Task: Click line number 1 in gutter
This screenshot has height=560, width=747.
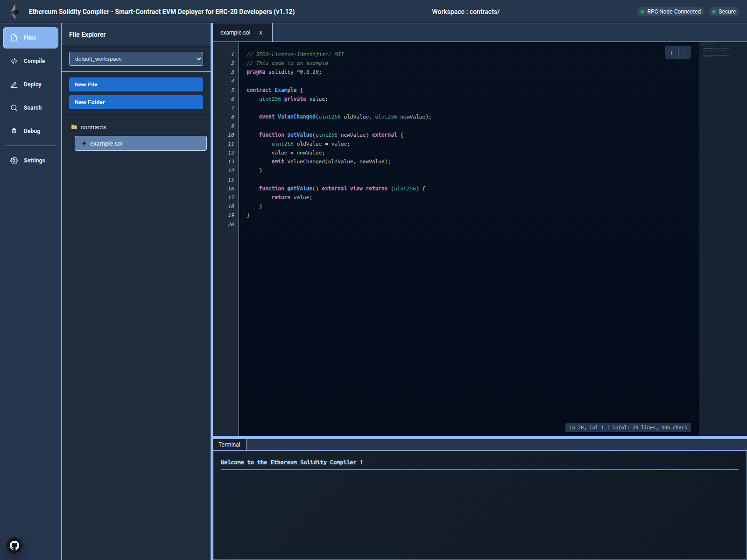Action: pos(233,54)
